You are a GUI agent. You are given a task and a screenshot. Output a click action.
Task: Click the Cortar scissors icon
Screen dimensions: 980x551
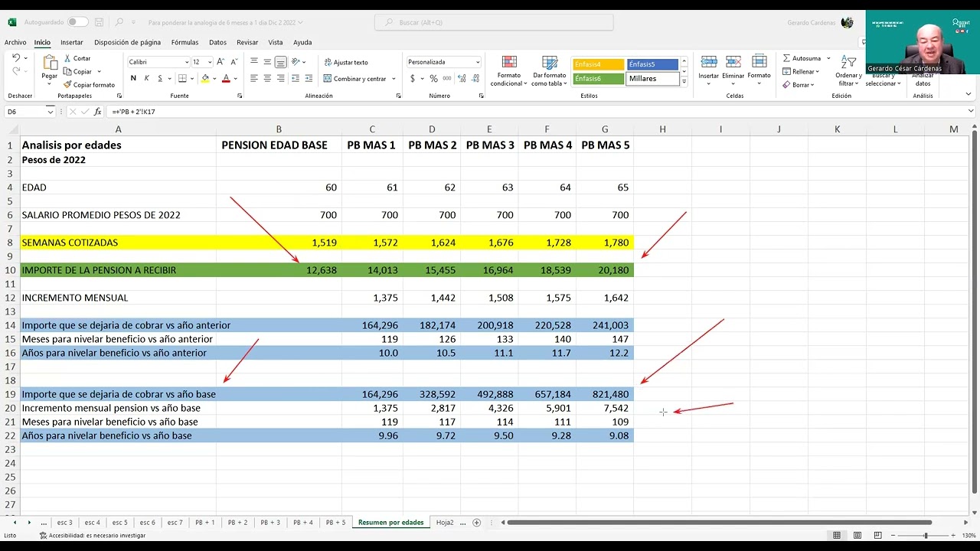point(68,58)
